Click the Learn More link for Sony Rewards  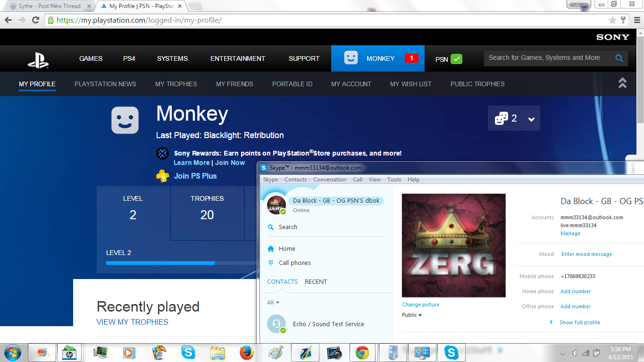coord(192,163)
